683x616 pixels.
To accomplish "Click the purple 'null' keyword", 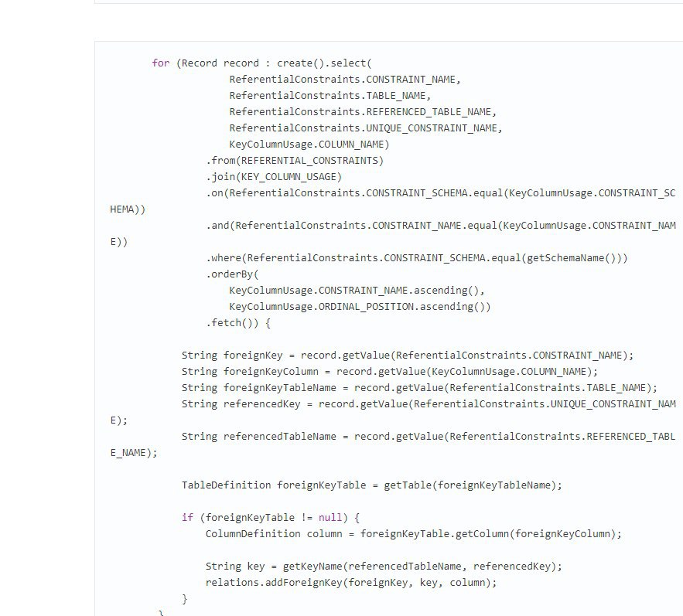I will tap(330, 518).
